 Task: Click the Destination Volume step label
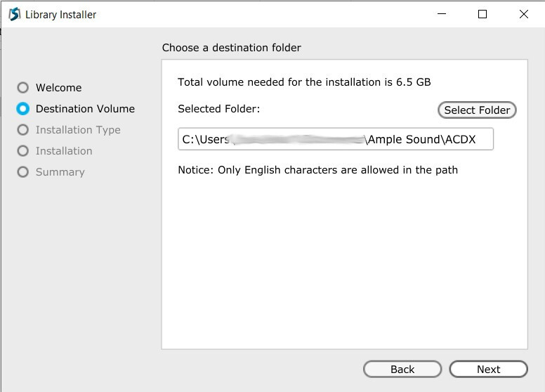click(85, 109)
